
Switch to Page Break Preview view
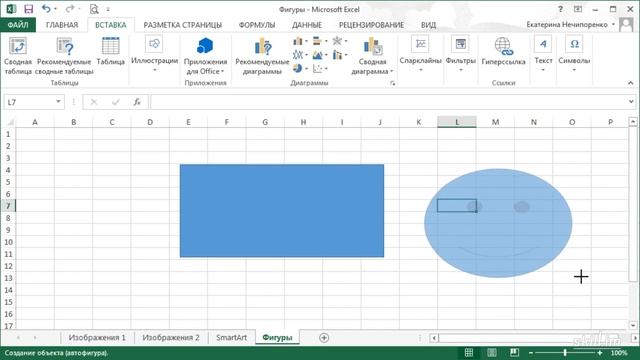(514, 353)
